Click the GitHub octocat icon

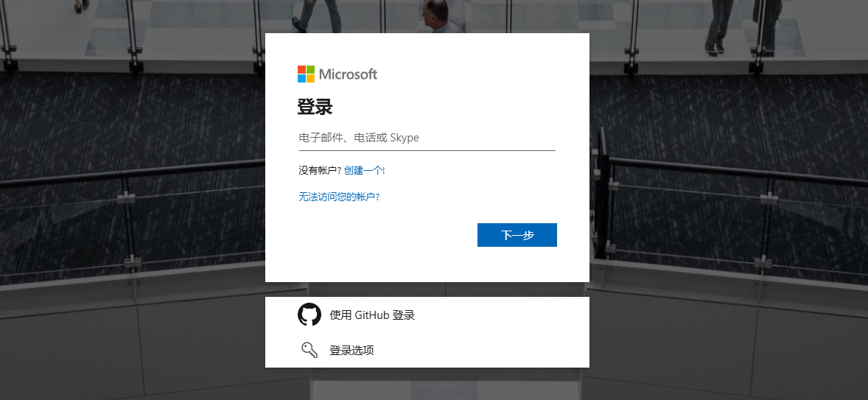coord(309,315)
